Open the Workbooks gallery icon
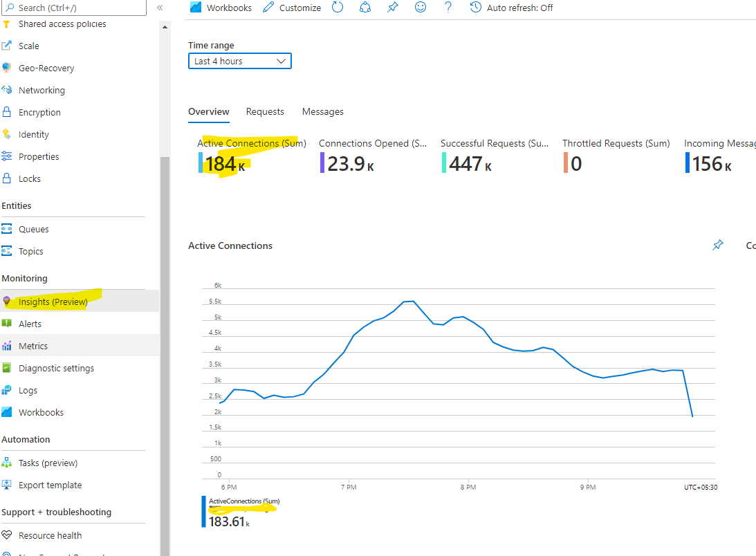The height and width of the screenshot is (556, 756). pos(196,8)
